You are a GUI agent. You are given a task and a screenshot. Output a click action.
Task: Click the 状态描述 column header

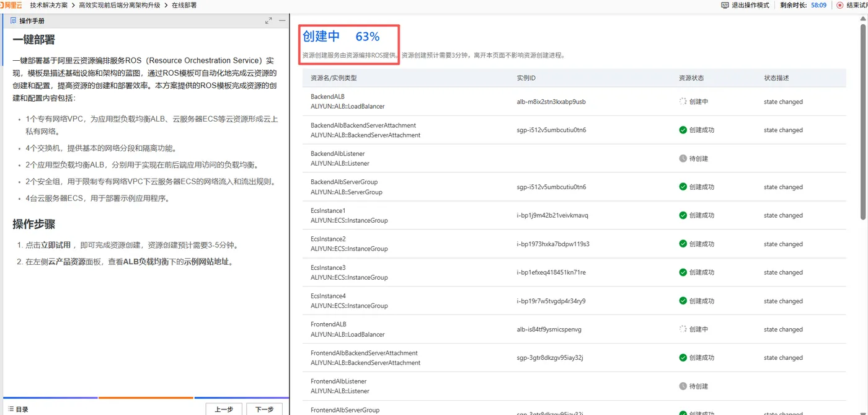(776, 78)
